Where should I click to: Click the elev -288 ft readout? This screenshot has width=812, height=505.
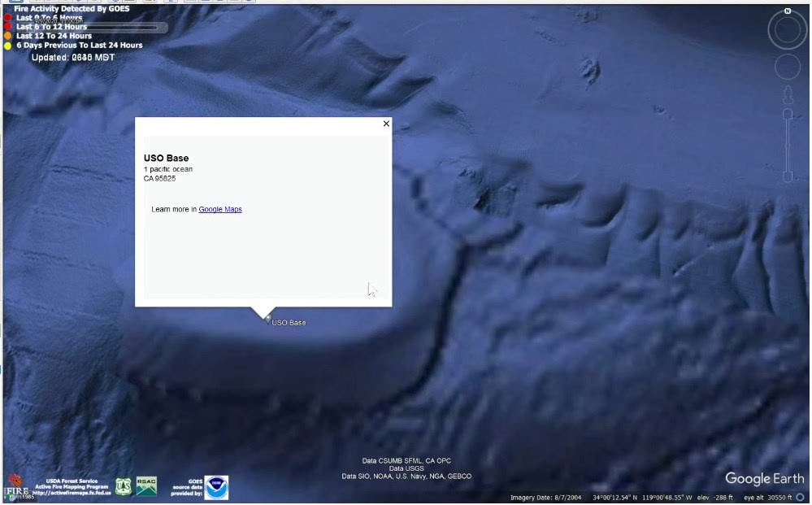click(x=715, y=498)
